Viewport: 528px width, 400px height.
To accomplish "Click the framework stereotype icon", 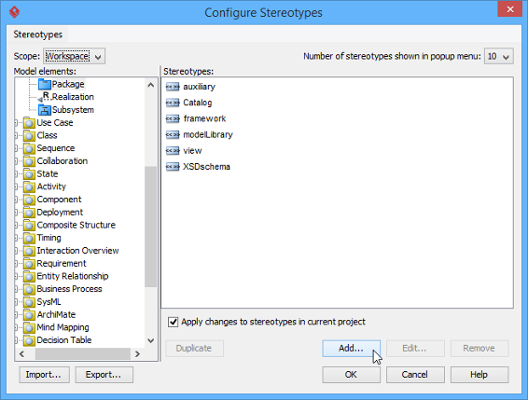I will [173, 119].
